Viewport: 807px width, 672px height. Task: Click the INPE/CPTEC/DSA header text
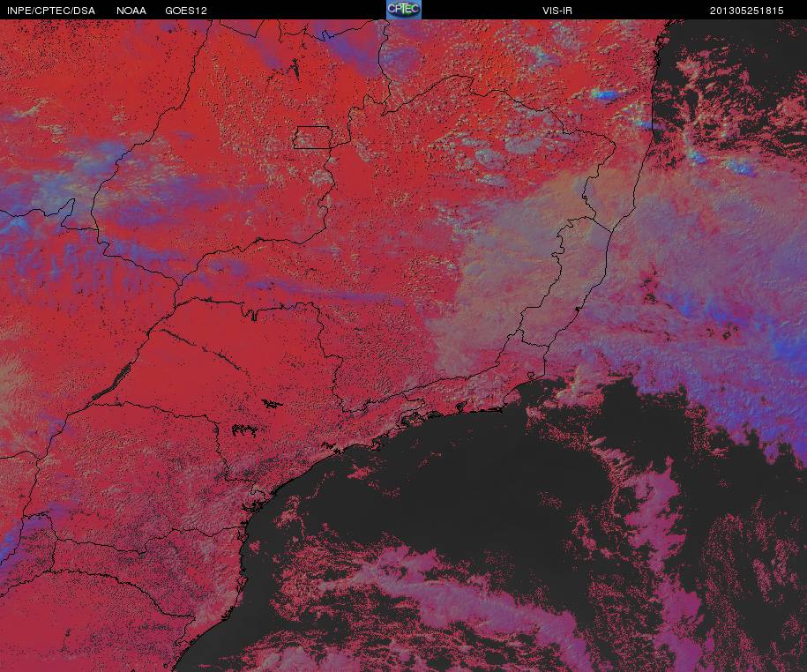[x=51, y=11]
